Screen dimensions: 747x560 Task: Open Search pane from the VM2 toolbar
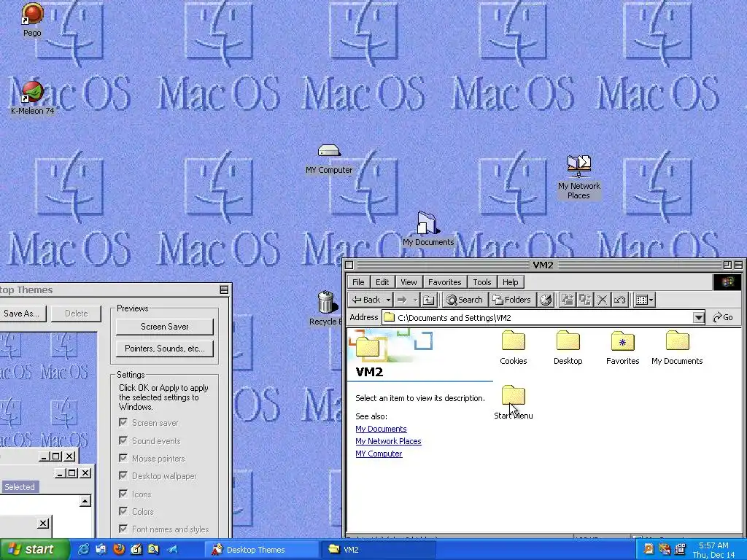[465, 300]
